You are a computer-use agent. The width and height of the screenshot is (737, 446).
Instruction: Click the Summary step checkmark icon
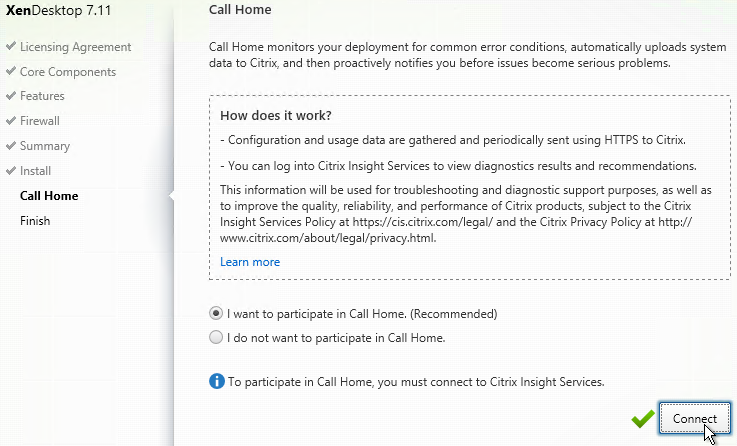11,145
